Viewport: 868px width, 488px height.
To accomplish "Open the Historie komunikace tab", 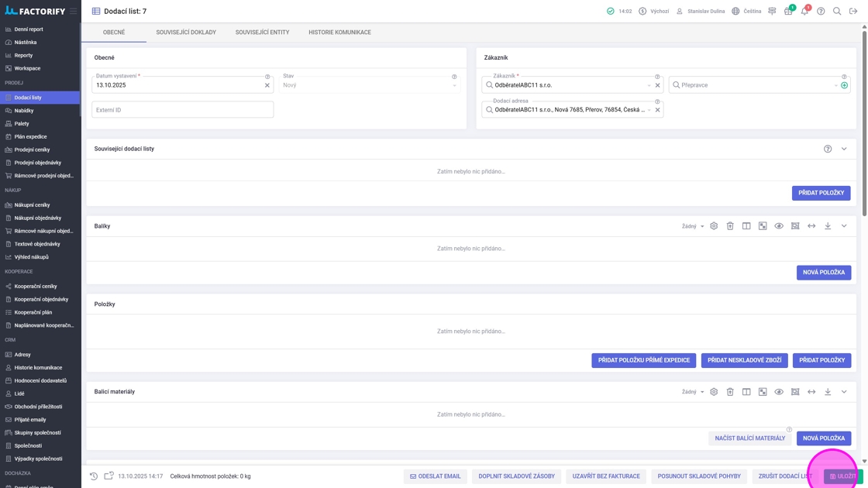I will pyautogui.click(x=339, y=33).
